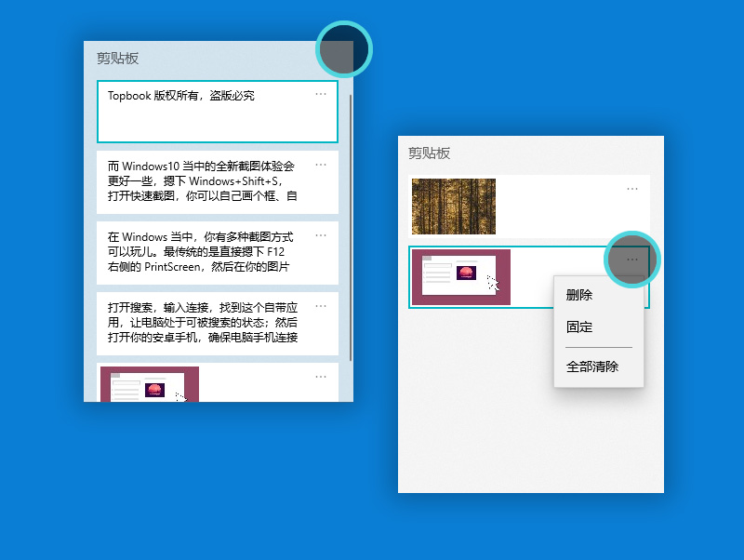Open more options for the 打开搜索 text clip
Screen dimensions: 744x560
(321, 306)
